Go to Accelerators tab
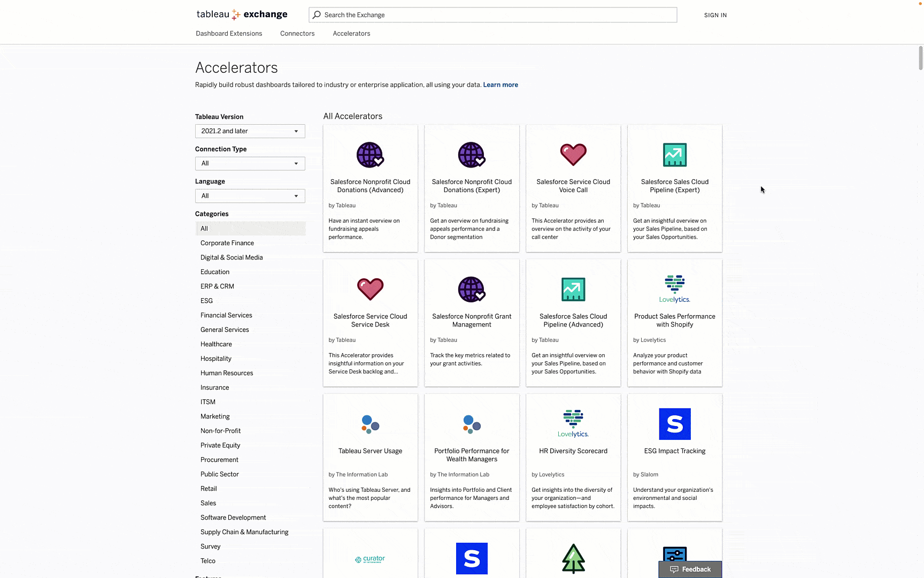 click(x=351, y=34)
